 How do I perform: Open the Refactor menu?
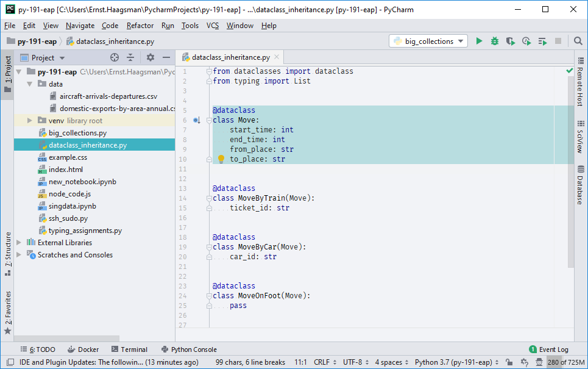pyautogui.click(x=140, y=26)
